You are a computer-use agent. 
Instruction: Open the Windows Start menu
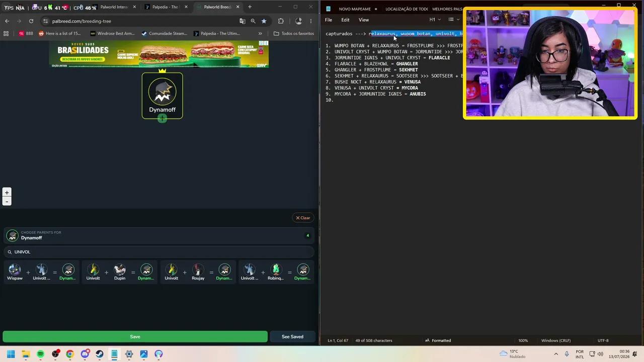[x=11, y=354]
